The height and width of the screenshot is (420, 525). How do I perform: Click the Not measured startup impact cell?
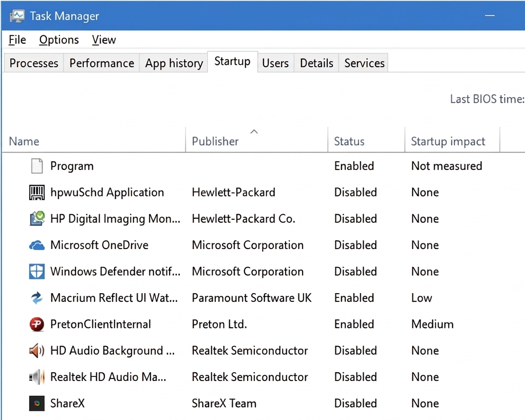[446, 166]
